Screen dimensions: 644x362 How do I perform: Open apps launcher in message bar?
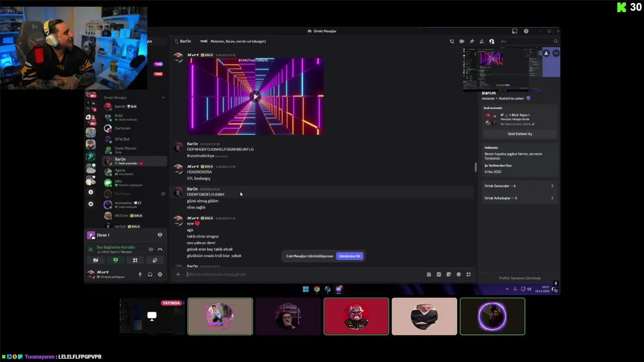coord(468,275)
